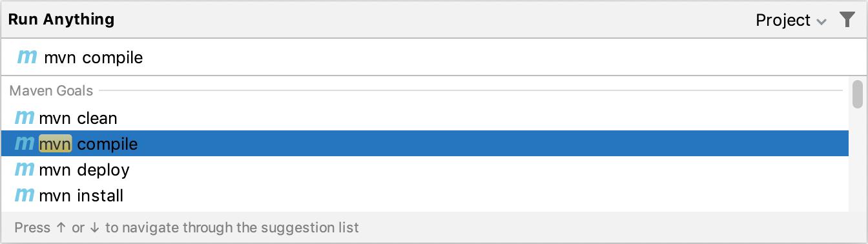Viewport: 868px width, 244px height.
Task: Click the navigation hint text at bottom
Action: tap(187, 228)
